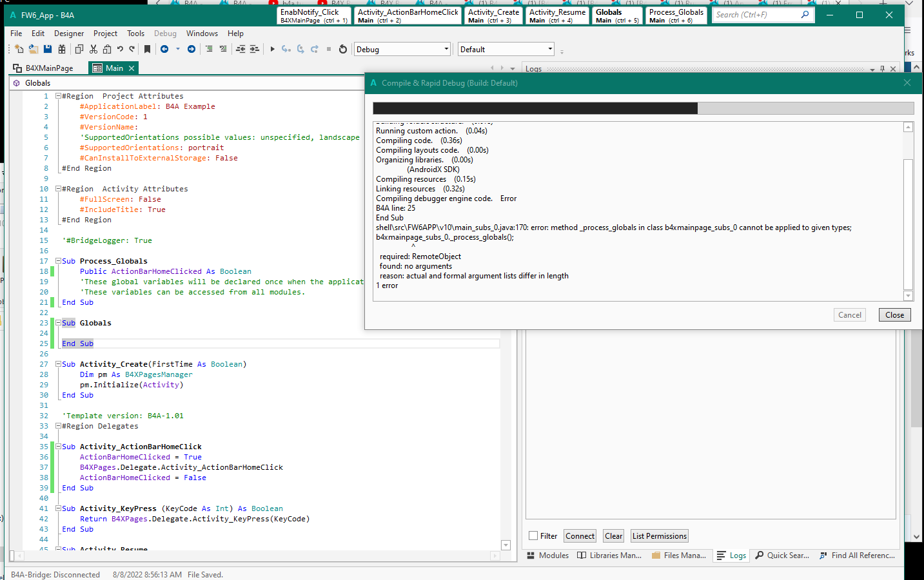Collapse the Process_Globals sub fold toggle
Image resolution: width=924 pixels, height=580 pixels.
click(58, 261)
